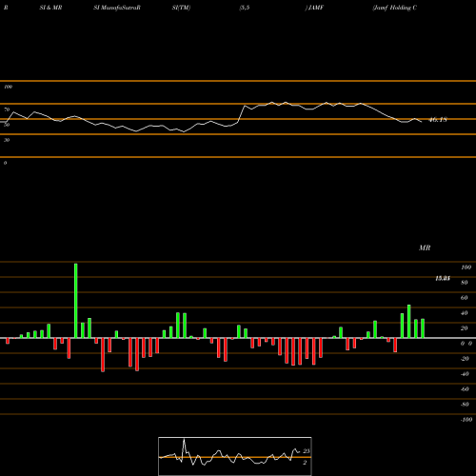Image resolution: width=476 pixels, height=476 pixels.
Task: Click the ') JAMF' ticker label
Action: pyautogui.click(x=314, y=8)
